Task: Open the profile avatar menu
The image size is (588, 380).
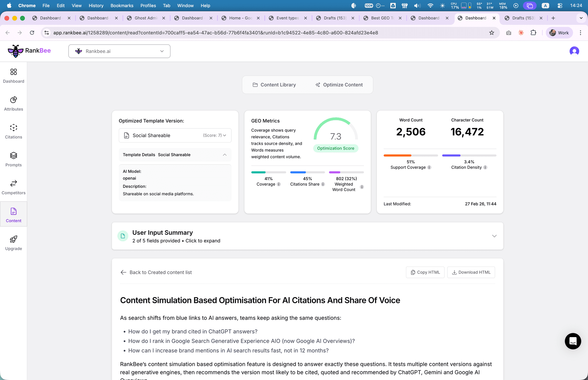Action: [x=574, y=51]
